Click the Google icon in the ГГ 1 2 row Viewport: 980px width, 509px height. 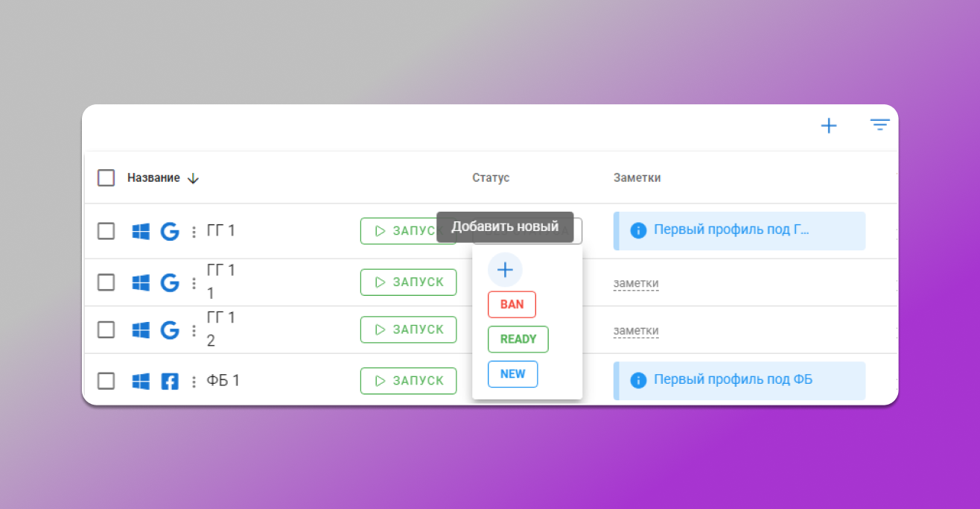click(x=170, y=329)
